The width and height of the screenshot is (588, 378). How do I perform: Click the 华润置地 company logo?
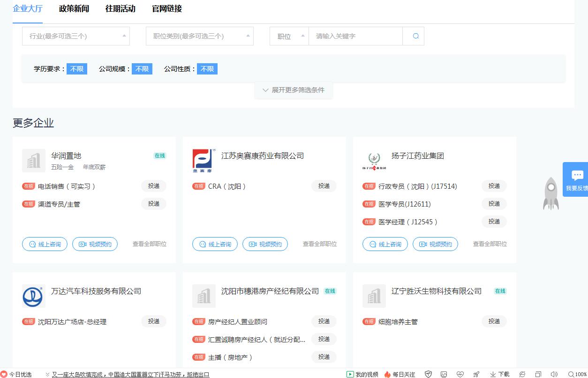[34, 161]
